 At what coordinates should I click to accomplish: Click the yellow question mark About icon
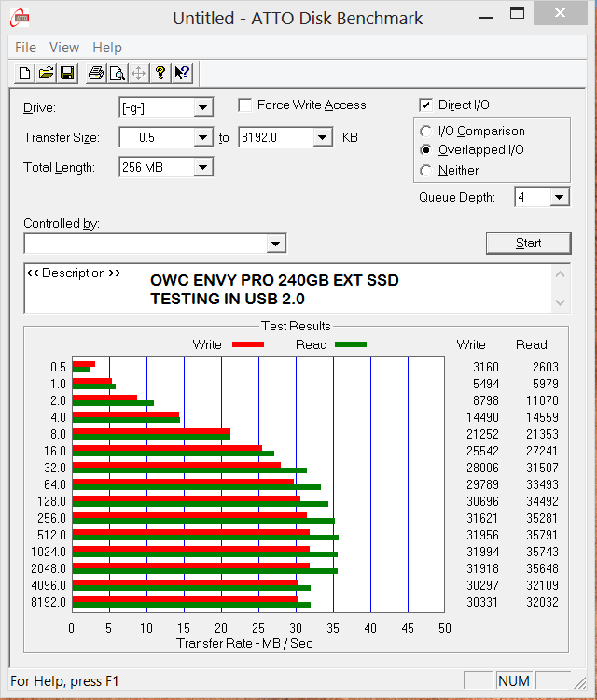(x=160, y=73)
